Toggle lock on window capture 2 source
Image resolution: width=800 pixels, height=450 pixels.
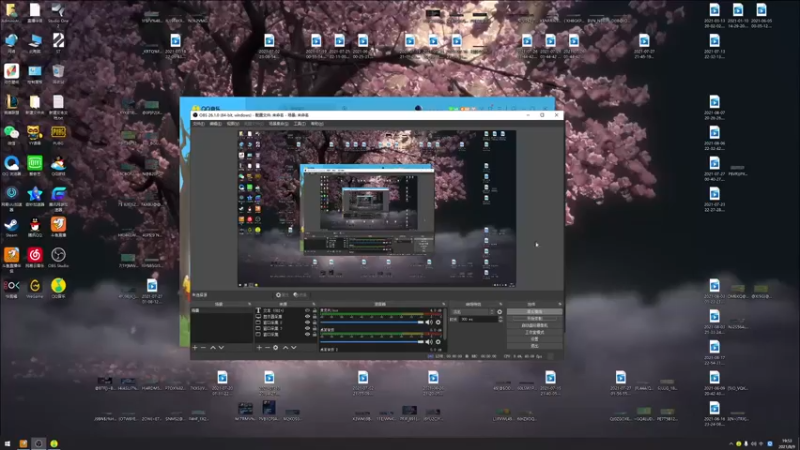[x=314, y=322]
